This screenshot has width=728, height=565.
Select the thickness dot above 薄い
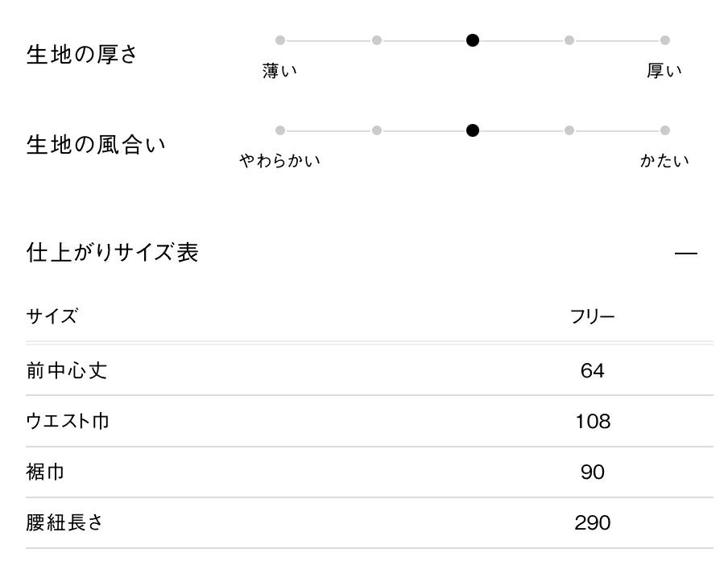pyautogui.click(x=280, y=40)
